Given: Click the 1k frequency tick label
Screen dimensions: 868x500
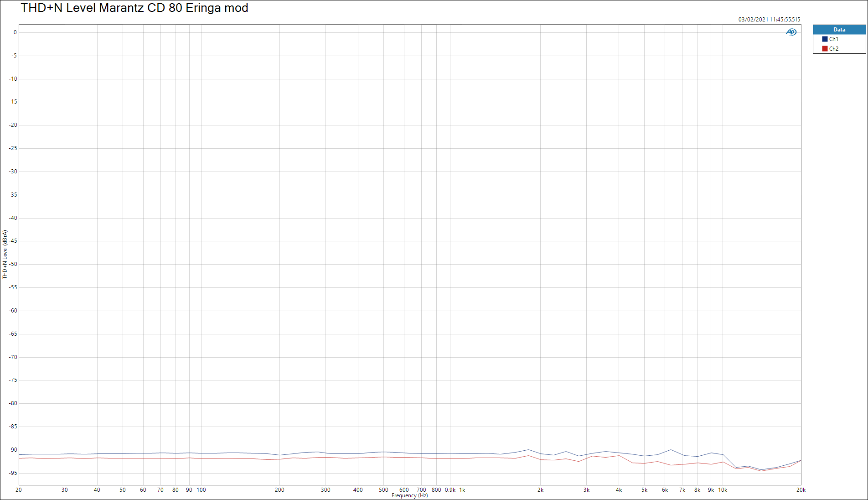Looking at the screenshot, I should tap(462, 490).
